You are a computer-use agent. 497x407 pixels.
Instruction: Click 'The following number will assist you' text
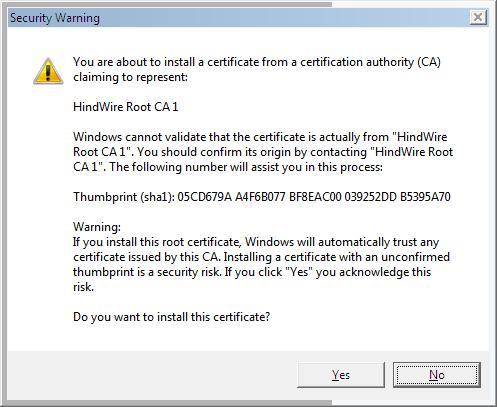click(x=246, y=167)
